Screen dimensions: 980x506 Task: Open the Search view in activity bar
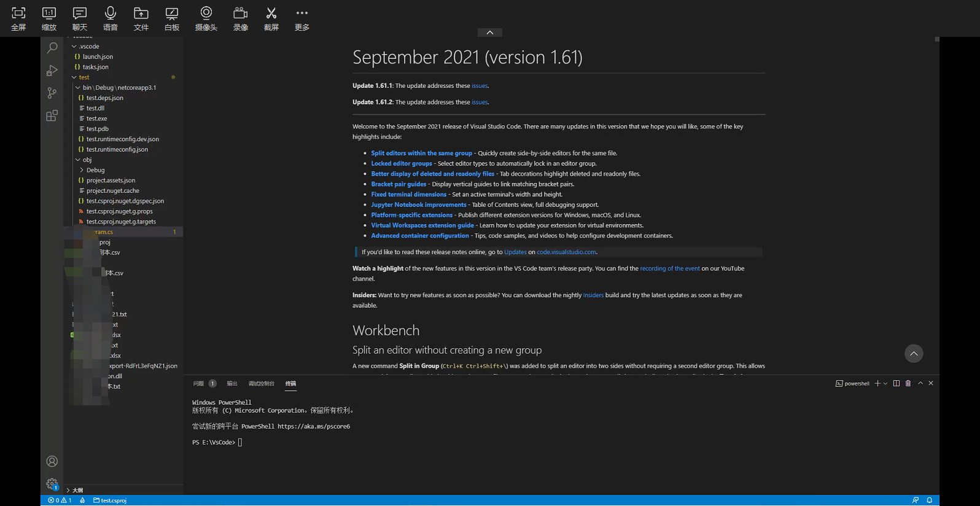pyautogui.click(x=52, y=48)
